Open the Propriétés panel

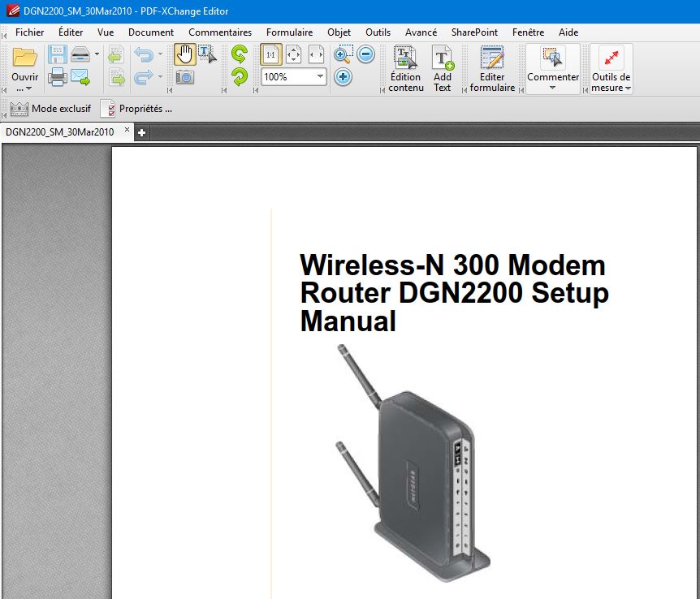coord(136,109)
